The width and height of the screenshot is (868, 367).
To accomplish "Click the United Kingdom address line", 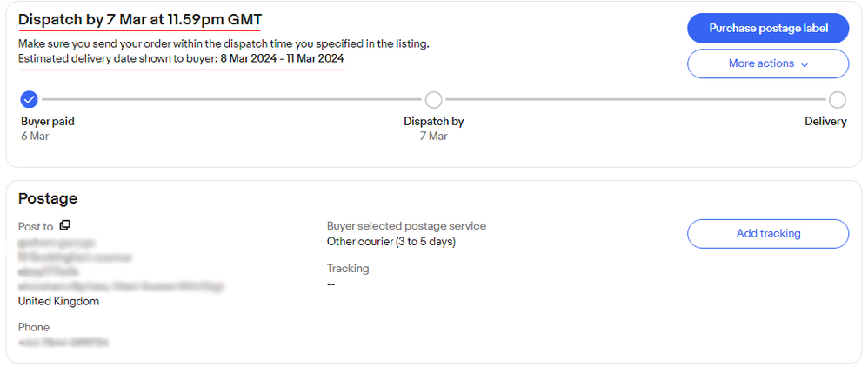I will pyautogui.click(x=58, y=302).
